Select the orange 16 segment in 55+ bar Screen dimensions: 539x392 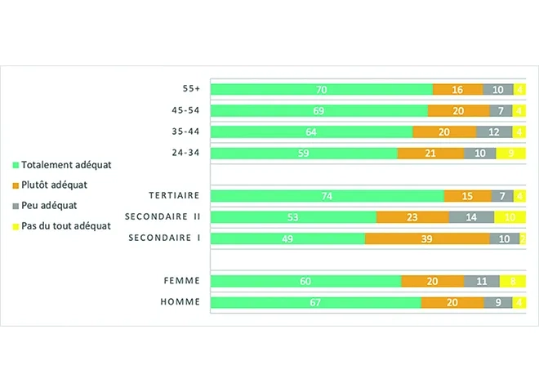click(457, 90)
